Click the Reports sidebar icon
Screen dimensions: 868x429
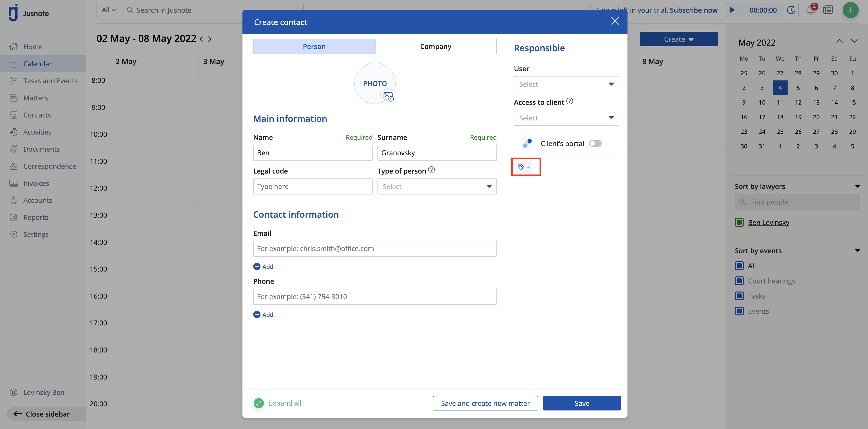[x=13, y=217]
